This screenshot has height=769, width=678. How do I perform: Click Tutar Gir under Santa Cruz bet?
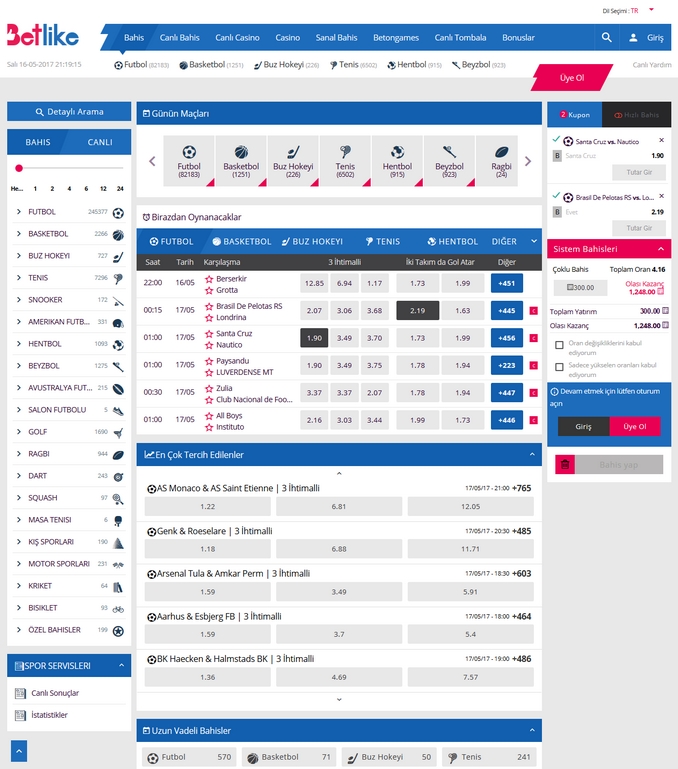click(x=639, y=172)
